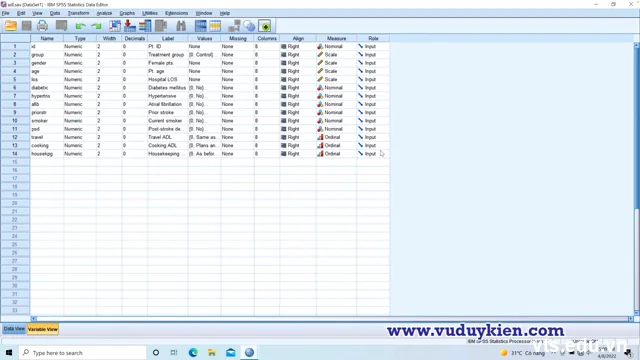This screenshot has width=640, height=360.
Task: Click the Open data document icon
Action: click(x=11, y=26)
